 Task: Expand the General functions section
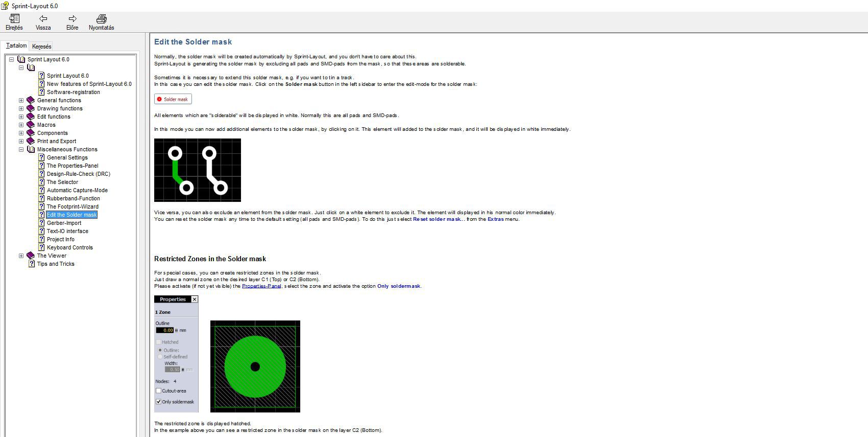pyautogui.click(x=21, y=100)
